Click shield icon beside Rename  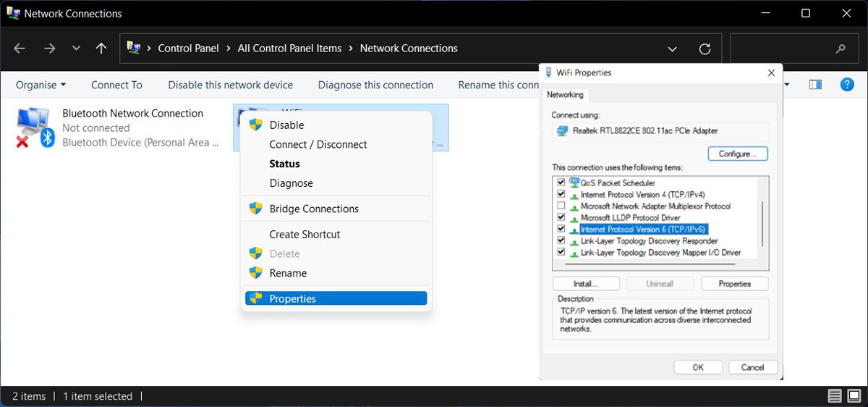255,273
